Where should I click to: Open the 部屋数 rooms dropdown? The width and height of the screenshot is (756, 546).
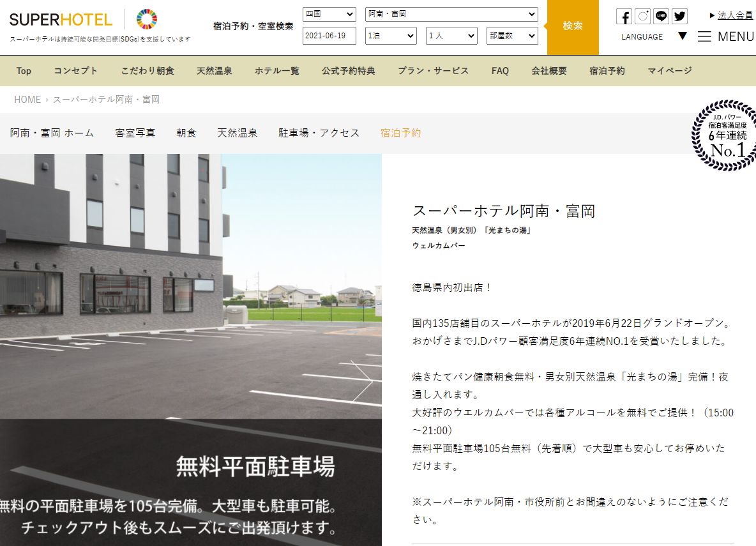coord(513,36)
